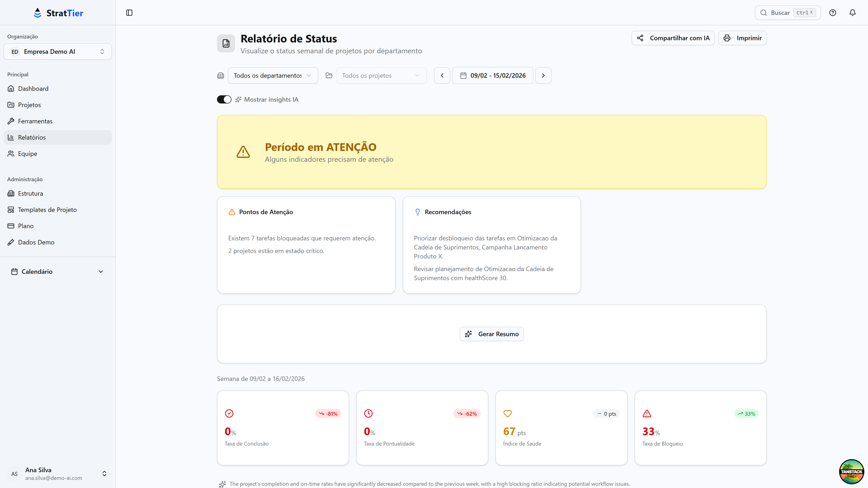
Task: Open the notifications bell icon
Action: click(x=852, y=12)
